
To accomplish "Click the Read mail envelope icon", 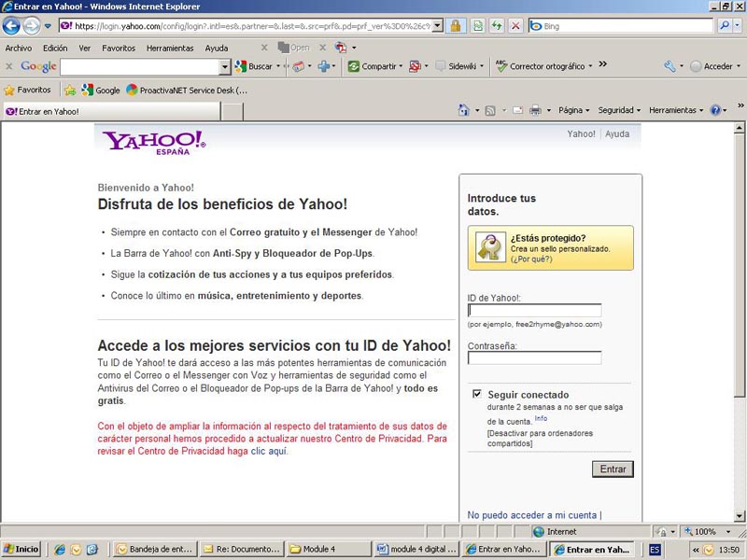I will click(x=518, y=110).
